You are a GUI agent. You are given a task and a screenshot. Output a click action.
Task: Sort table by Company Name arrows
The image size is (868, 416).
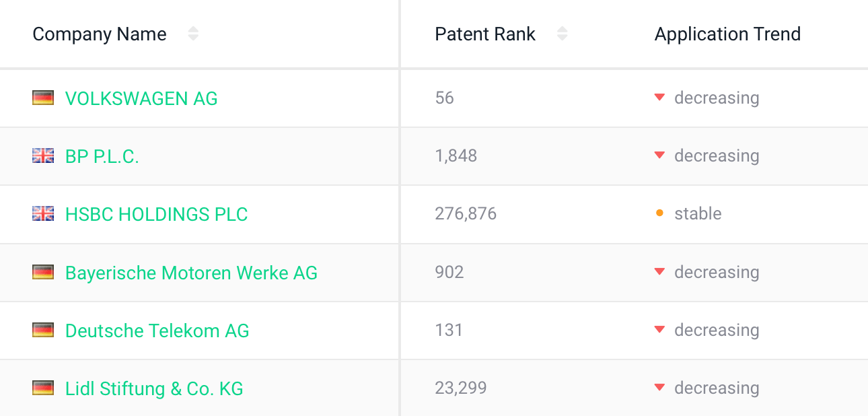[193, 34]
